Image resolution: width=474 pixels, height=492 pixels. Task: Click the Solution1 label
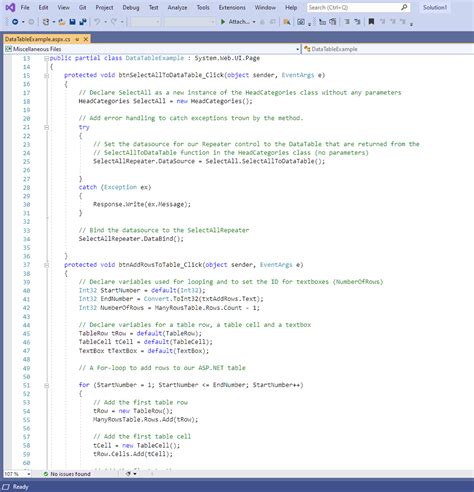(435, 7)
